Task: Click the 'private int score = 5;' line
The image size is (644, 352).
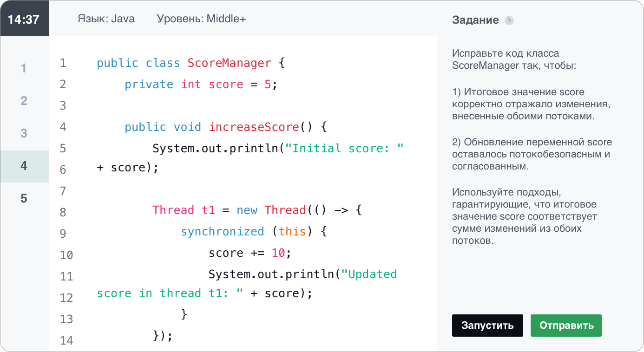Action: 201,85
